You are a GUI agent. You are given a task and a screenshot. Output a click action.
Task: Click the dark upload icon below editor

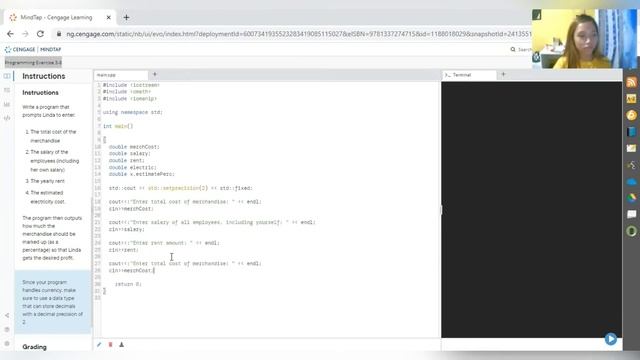point(122,344)
